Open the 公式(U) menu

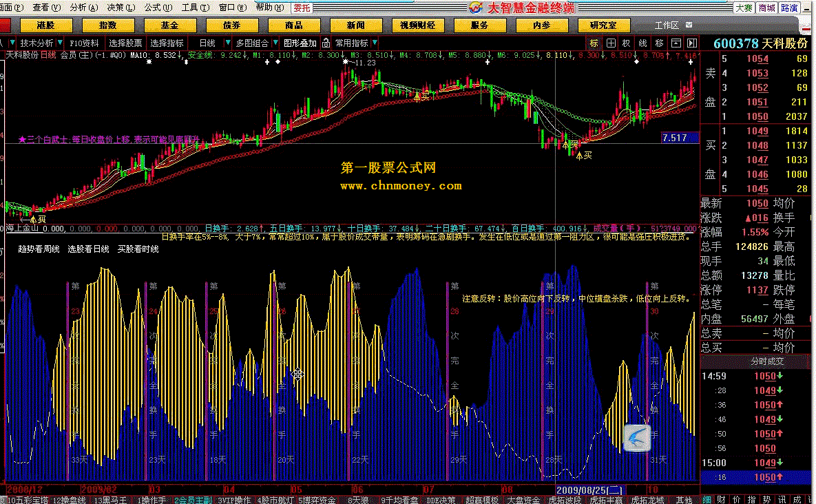(x=158, y=8)
